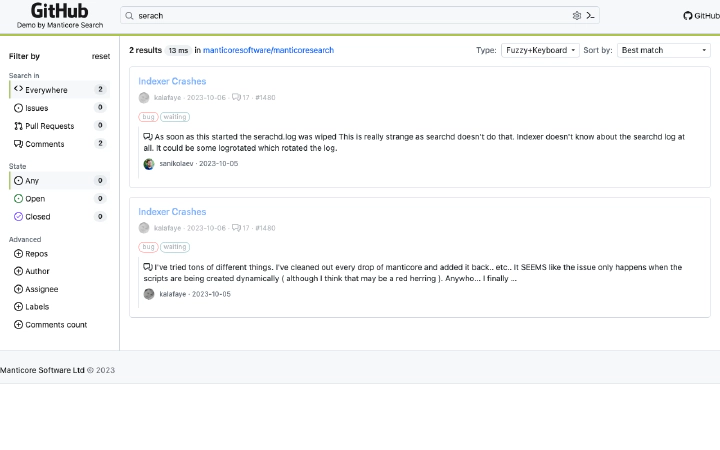Expand the Author advanced filter
Screen dimensions: 720x450
pos(32,271)
